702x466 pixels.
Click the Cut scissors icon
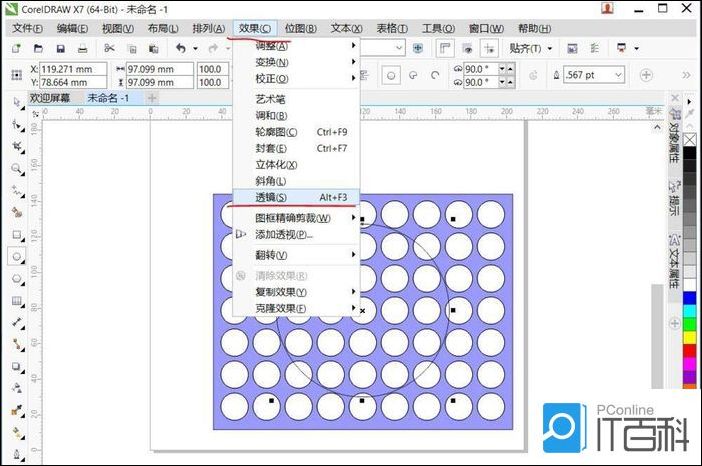click(x=108, y=48)
